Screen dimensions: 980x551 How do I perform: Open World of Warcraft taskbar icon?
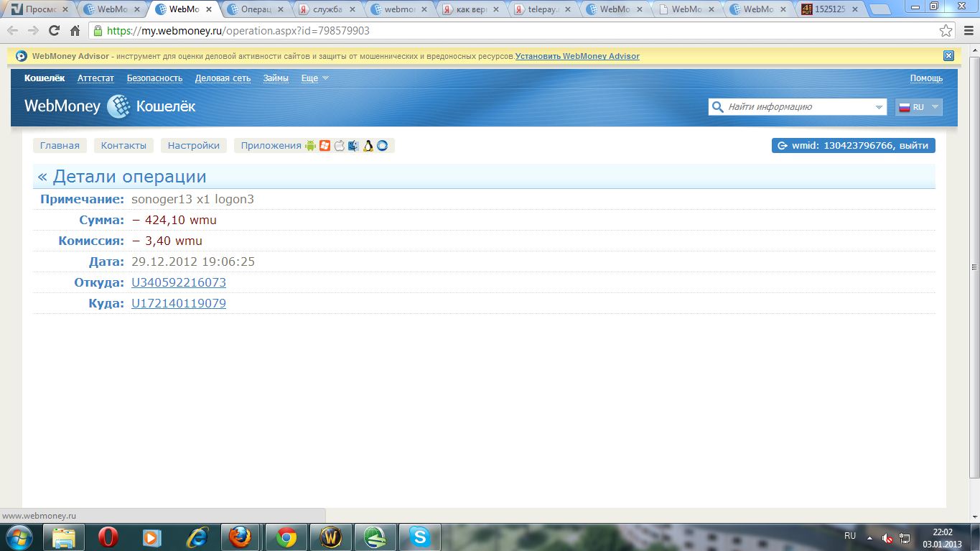331,537
